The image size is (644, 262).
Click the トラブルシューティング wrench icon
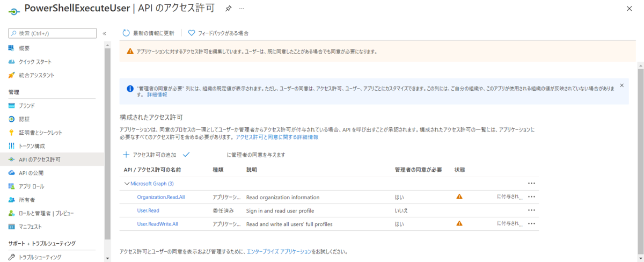pos(12,257)
